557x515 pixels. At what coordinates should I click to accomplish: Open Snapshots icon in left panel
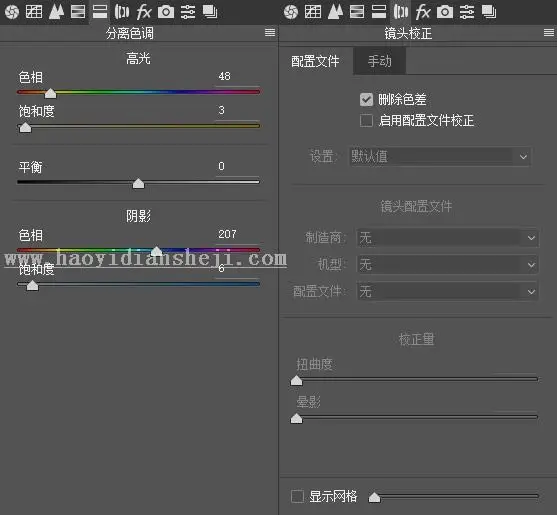tap(210, 12)
